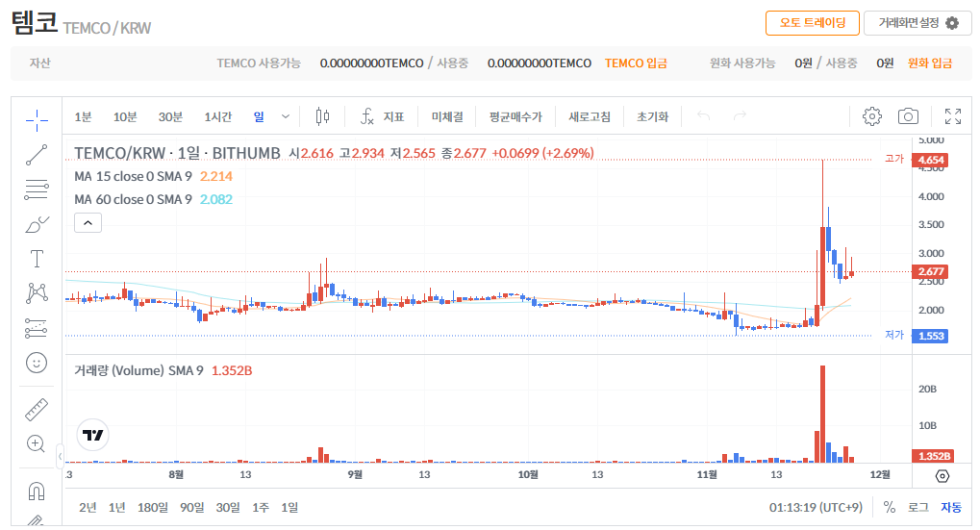Undo last chart action
This screenshot has width=980, height=530.
pos(704,115)
